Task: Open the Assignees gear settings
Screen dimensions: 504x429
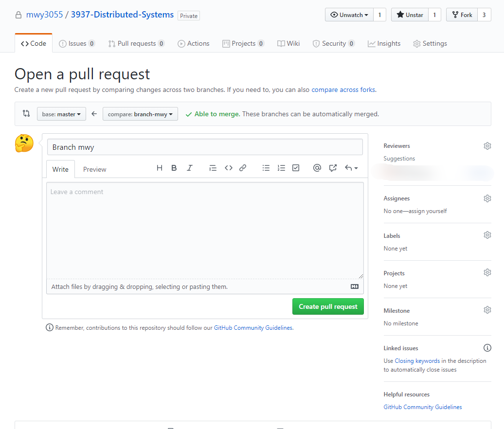Action: [x=487, y=198]
